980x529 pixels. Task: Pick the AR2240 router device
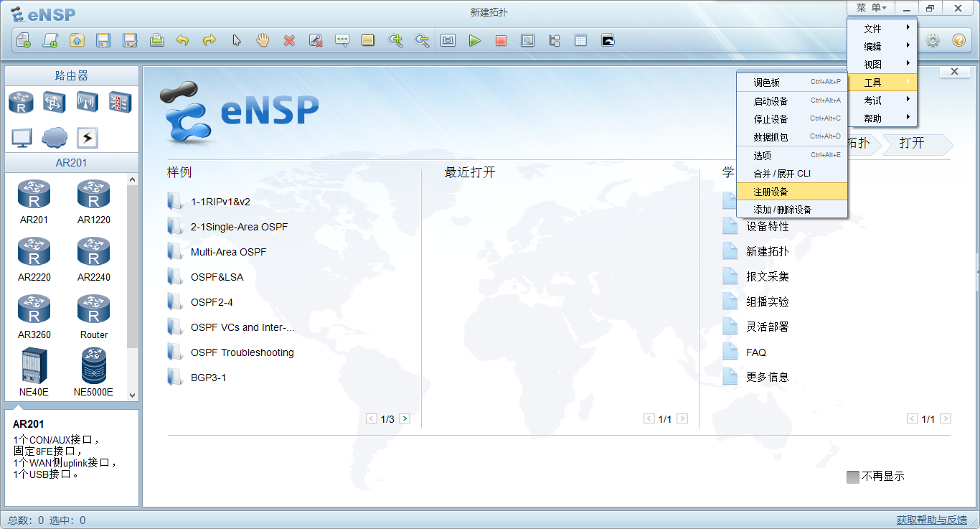coord(93,260)
